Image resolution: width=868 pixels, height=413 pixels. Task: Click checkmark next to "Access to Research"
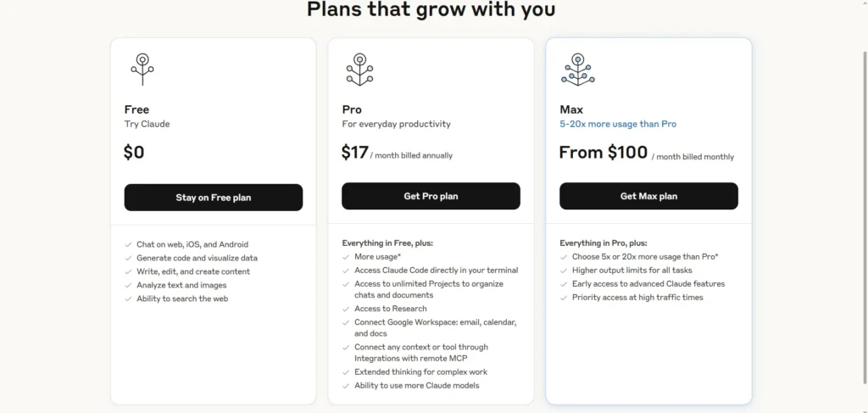pyautogui.click(x=346, y=309)
